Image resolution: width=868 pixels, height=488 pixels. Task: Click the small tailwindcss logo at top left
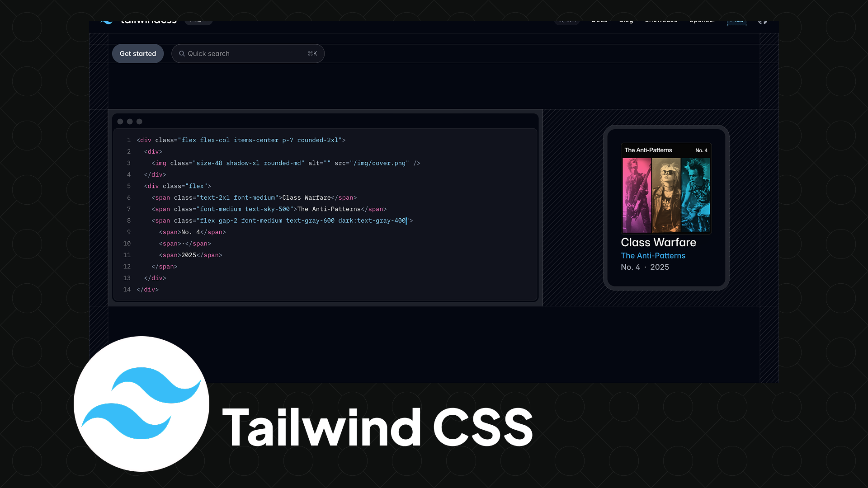107,22
